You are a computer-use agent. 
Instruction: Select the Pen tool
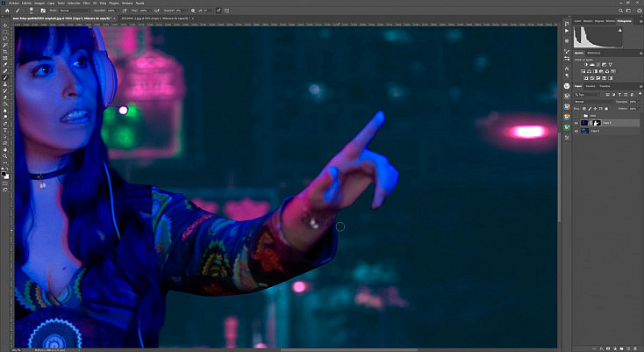pyautogui.click(x=5, y=123)
